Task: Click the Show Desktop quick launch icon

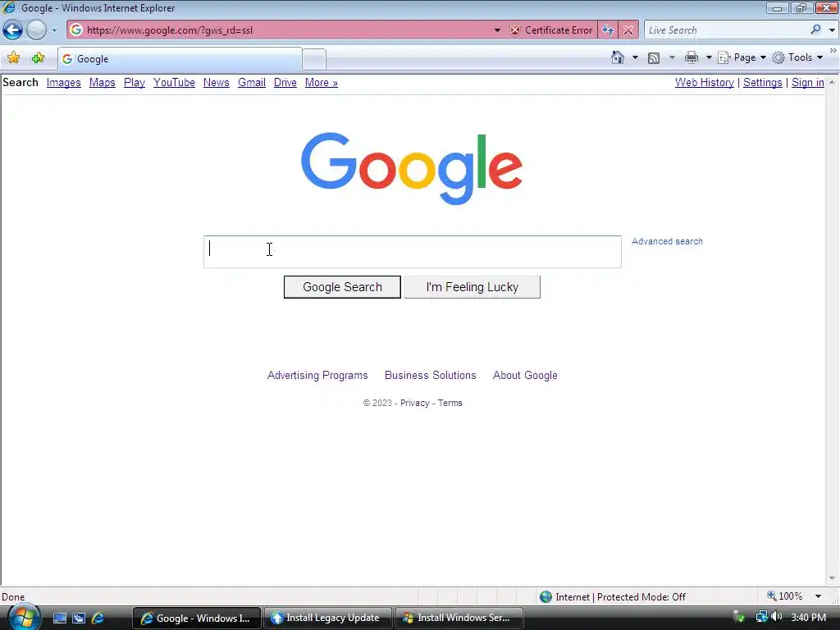Action: tap(60, 619)
